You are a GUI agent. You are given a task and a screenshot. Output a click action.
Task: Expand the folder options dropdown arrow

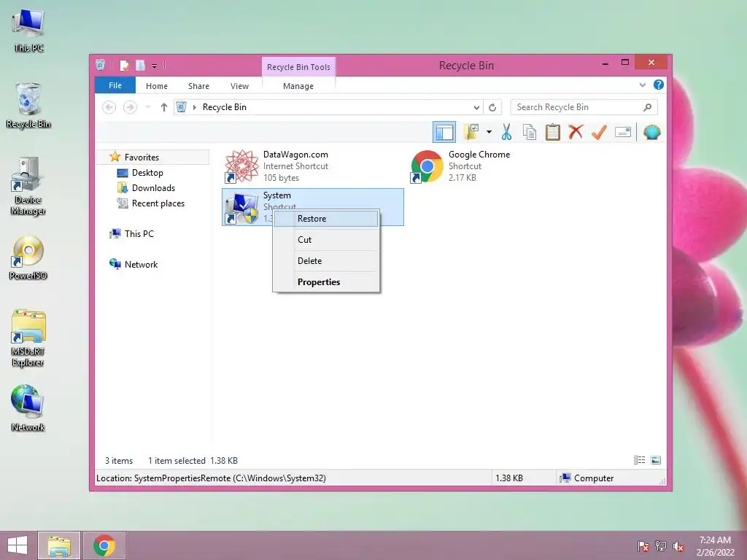pos(489,132)
